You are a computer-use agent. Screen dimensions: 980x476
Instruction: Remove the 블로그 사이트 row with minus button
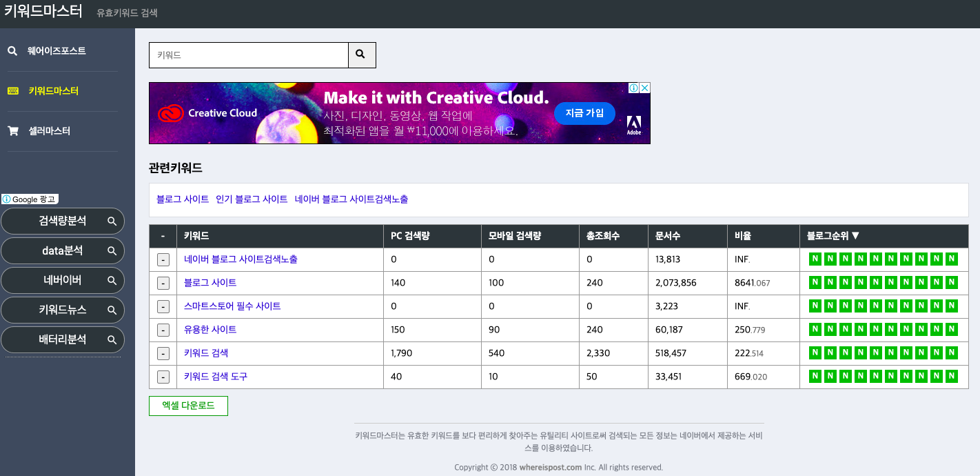pyautogui.click(x=163, y=284)
